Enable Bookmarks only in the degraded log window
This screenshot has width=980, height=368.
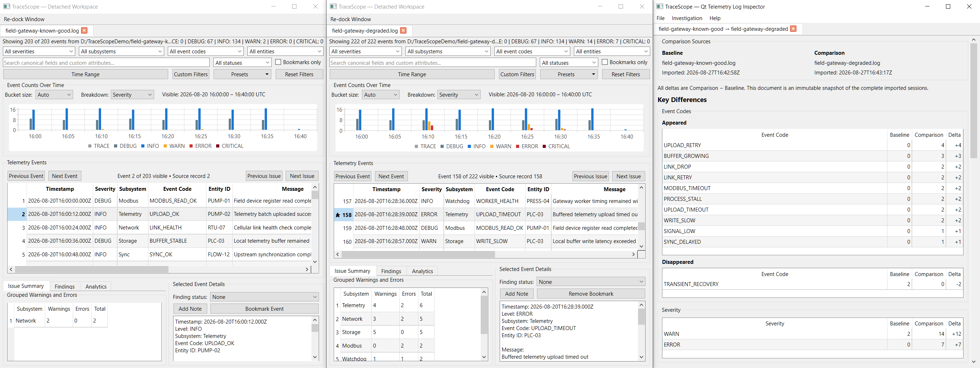click(604, 62)
